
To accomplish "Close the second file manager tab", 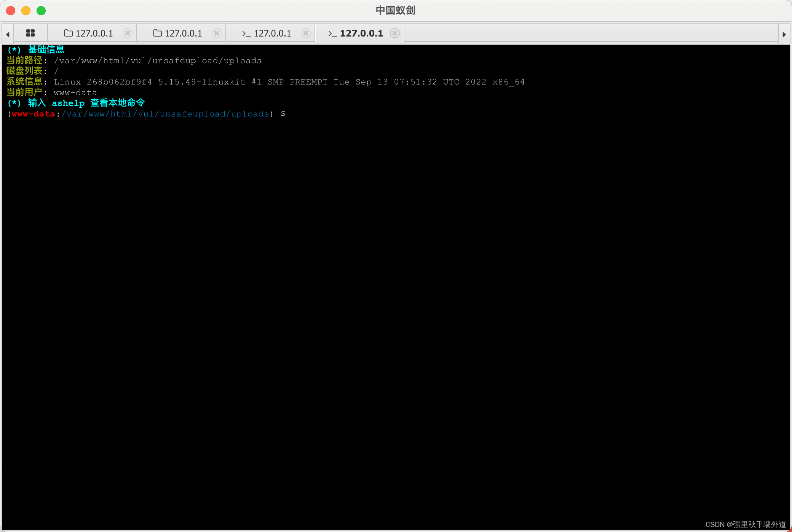I will (x=217, y=33).
